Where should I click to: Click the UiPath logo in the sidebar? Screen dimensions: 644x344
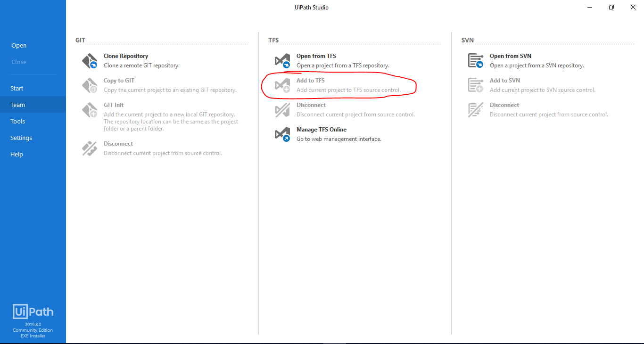pos(33,311)
